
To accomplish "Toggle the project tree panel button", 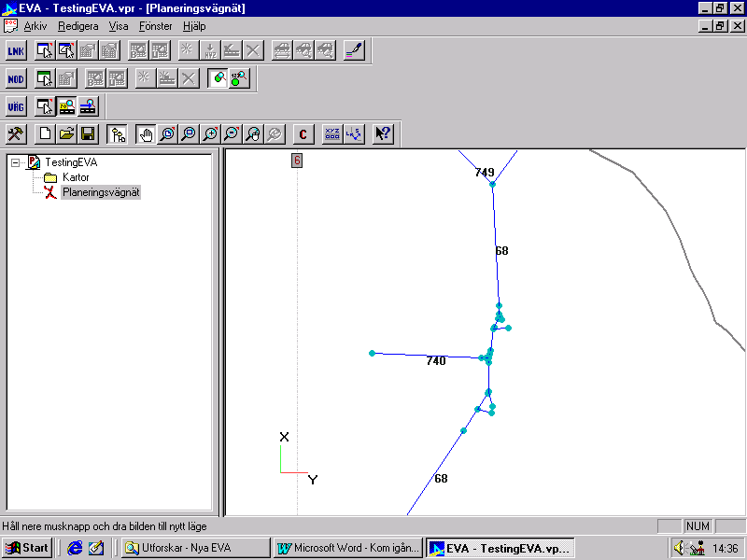I will [118, 134].
